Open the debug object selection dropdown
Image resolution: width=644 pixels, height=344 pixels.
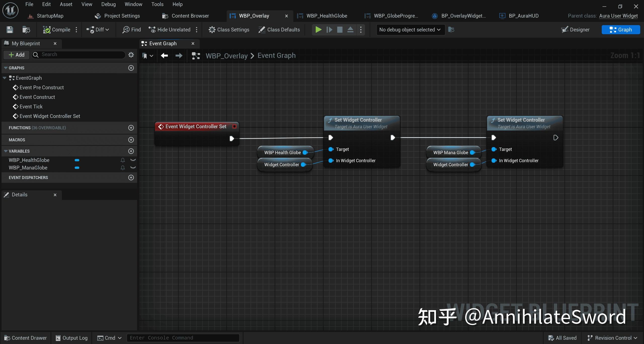point(410,29)
